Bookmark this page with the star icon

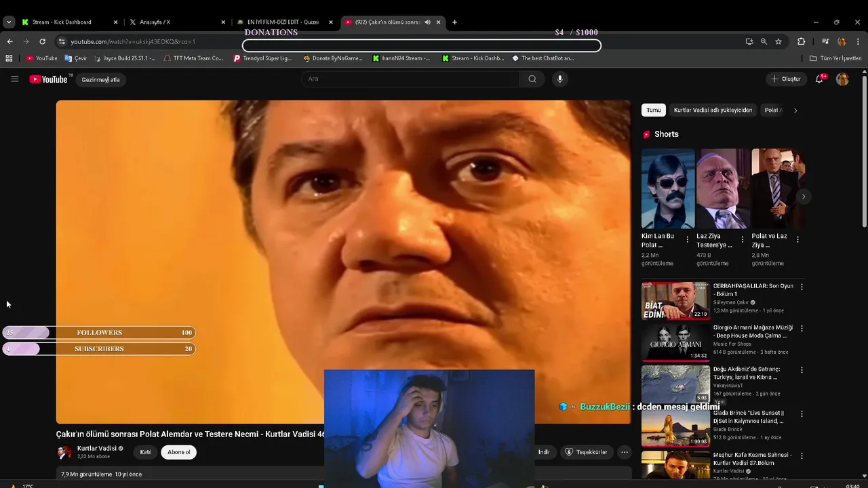[778, 41]
